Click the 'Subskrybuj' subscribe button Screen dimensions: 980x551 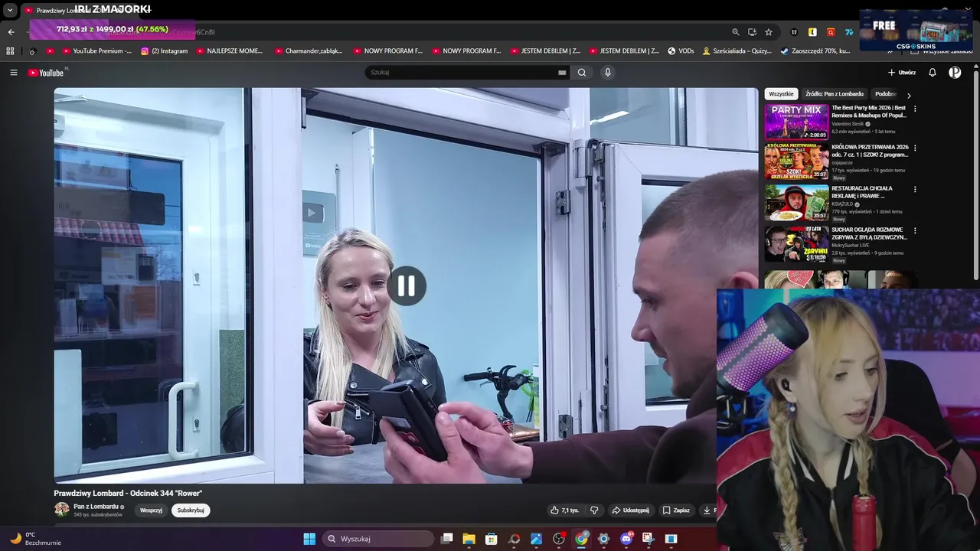[x=191, y=510]
